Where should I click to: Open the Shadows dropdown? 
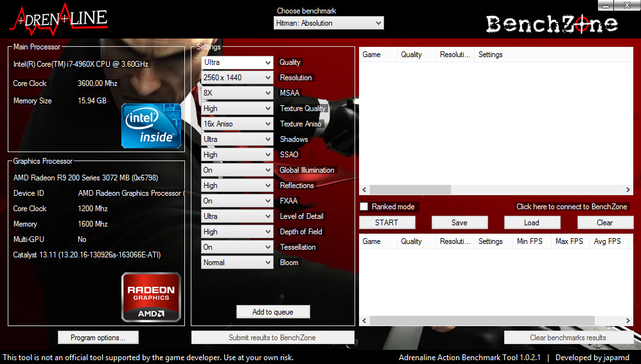(x=237, y=139)
